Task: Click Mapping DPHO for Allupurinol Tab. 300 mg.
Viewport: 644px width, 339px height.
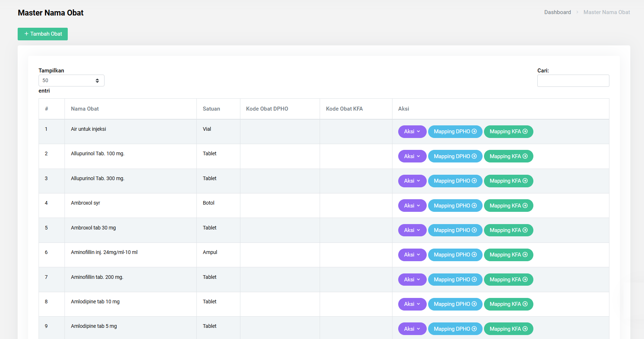Action: (455, 181)
